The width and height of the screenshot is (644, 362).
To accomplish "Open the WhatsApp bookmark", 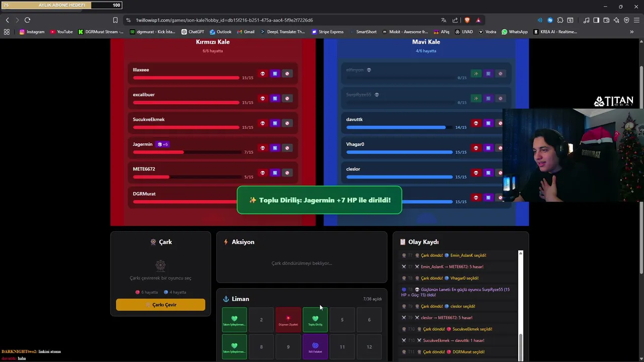I will point(515,32).
